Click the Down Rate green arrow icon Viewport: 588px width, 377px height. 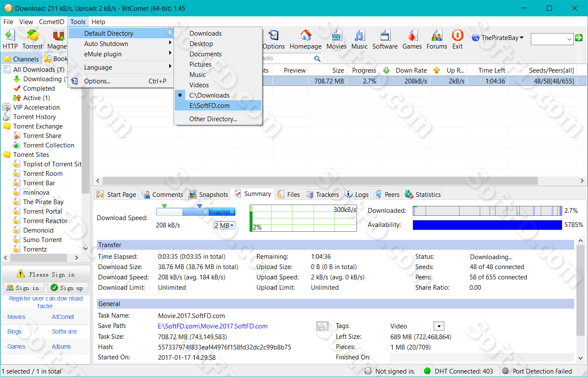tap(386, 70)
